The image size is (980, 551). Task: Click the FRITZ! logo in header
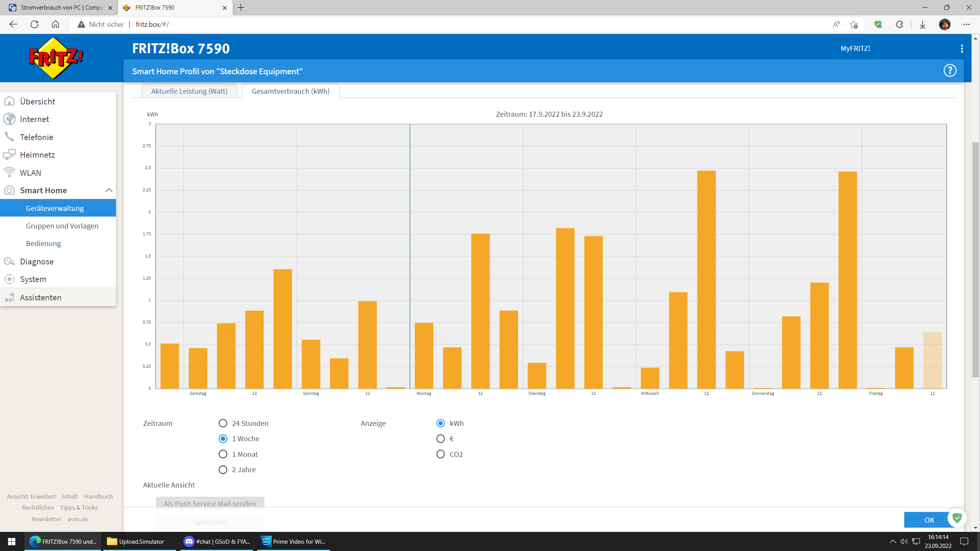56,58
